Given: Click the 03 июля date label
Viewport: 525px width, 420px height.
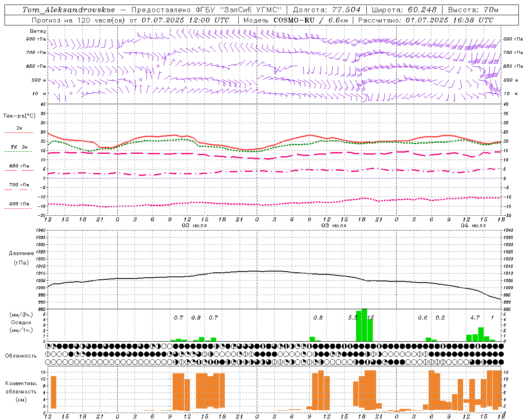Looking at the screenshot, I should 334,226.
